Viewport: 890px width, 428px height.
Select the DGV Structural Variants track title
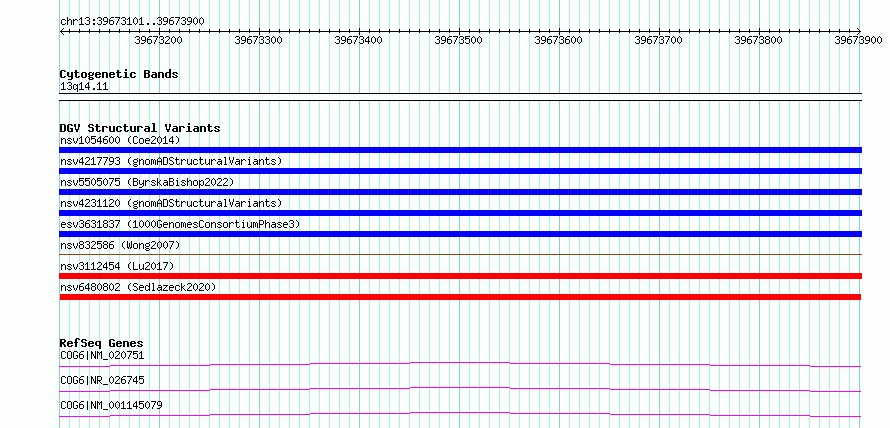[140, 128]
